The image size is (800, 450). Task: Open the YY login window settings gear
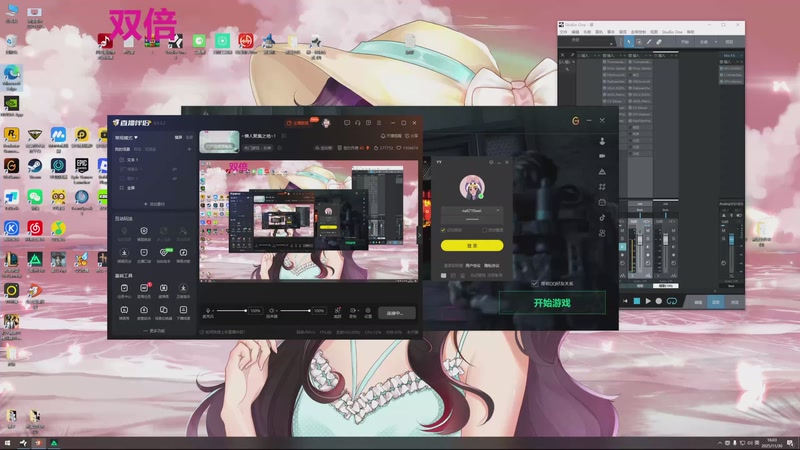pyautogui.click(x=491, y=162)
